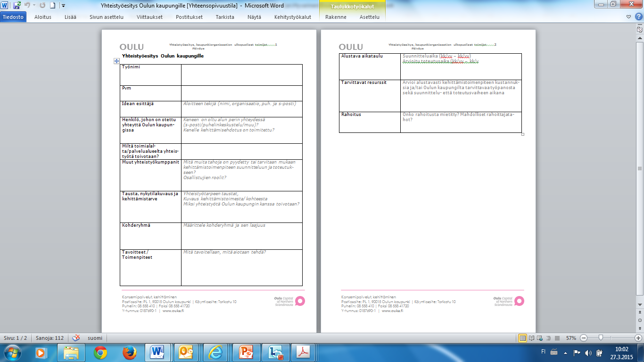Image resolution: width=644 pixels, height=362 pixels.
Task: Click the vertical scrollbar down arrow
Action: 640,305
